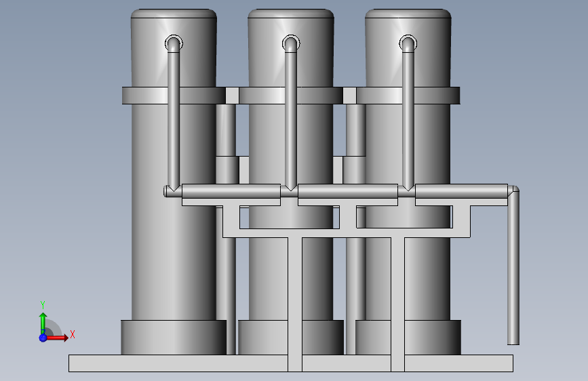
Task: Select the left tank's bottom base collar
Action: (174, 337)
